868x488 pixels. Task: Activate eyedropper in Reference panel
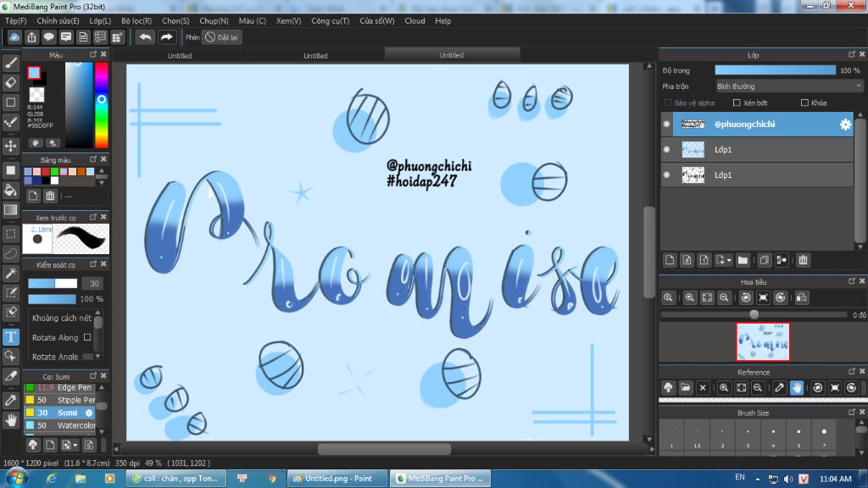click(780, 388)
